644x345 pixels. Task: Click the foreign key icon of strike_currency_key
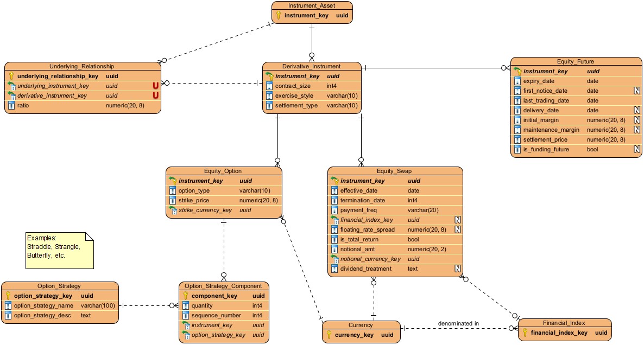(173, 210)
